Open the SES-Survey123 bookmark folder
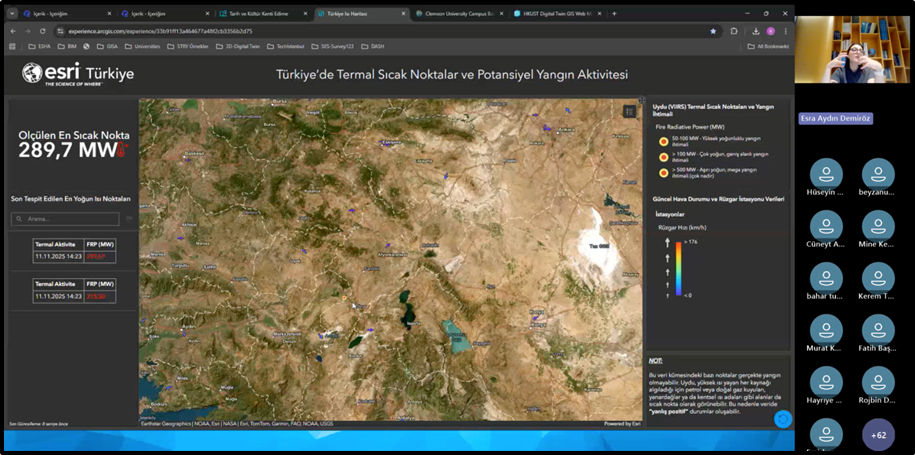This screenshot has height=455, width=915. pyautogui.click(x=335, y=46)
